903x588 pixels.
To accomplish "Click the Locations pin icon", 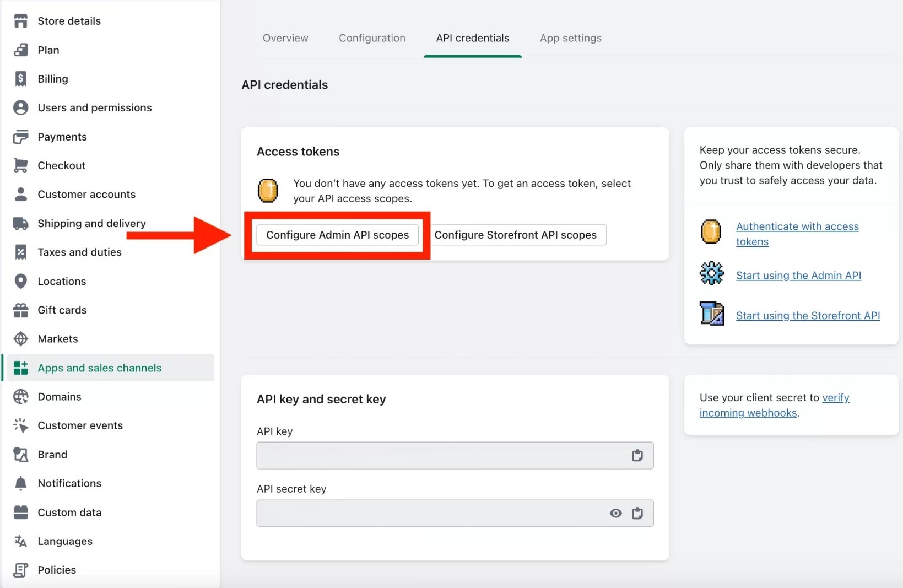I will (x=20, y=281).
